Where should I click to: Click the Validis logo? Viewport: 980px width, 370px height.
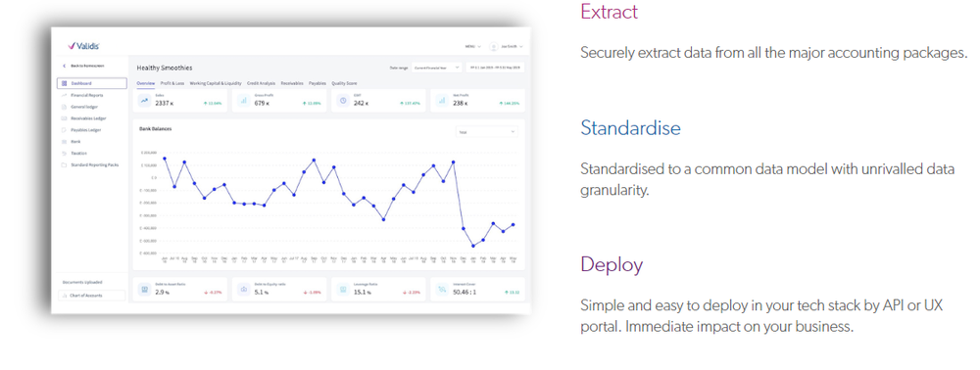[x=83, y=46]
